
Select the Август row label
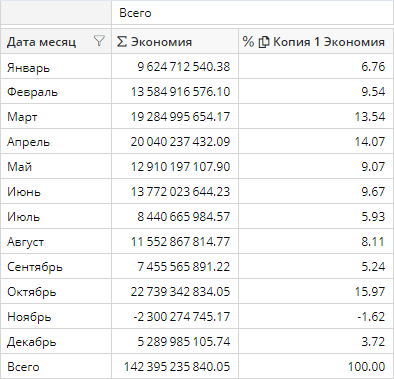tap(25, 242)
